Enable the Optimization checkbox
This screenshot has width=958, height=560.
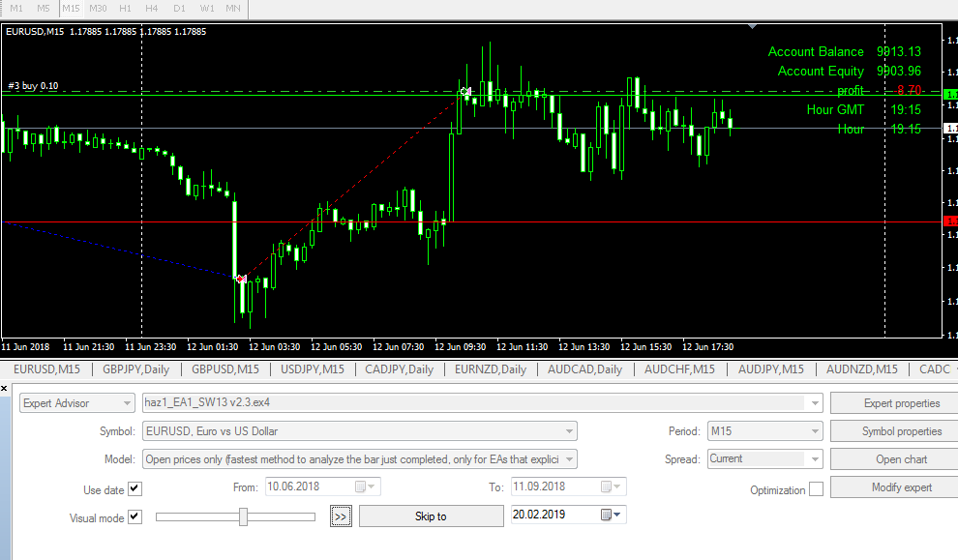coord(816,489)
